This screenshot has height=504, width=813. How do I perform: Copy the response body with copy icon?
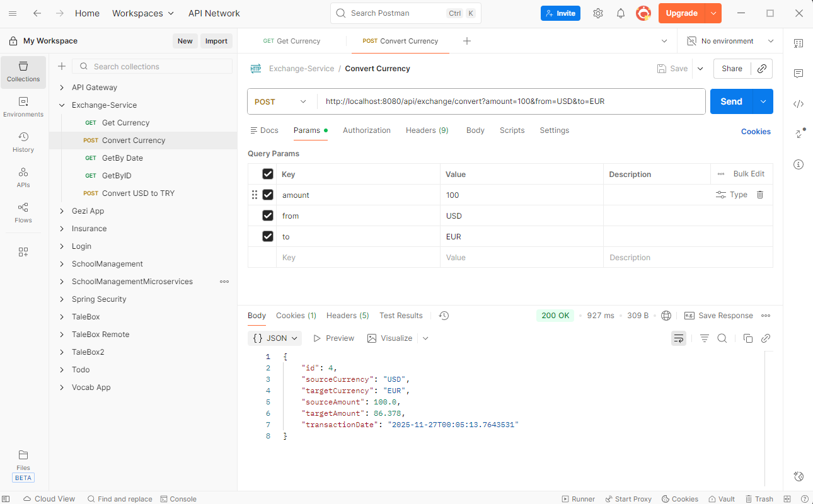(x=748, y=338)
